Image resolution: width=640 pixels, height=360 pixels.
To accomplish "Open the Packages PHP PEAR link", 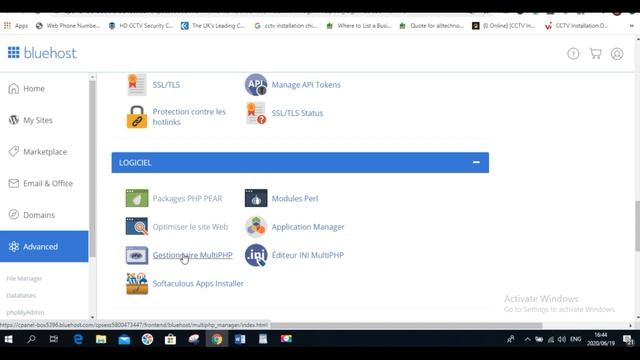I will pos(187,198).
